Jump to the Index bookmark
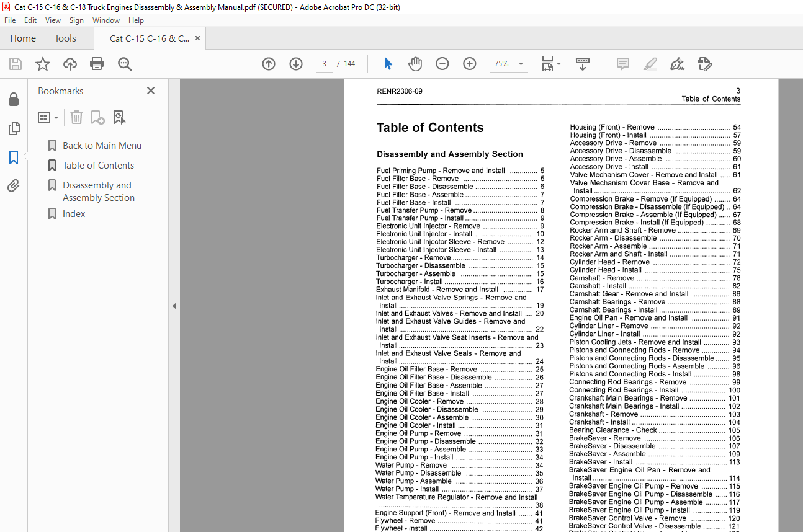 pyautogui.click(x=74, y=214)
